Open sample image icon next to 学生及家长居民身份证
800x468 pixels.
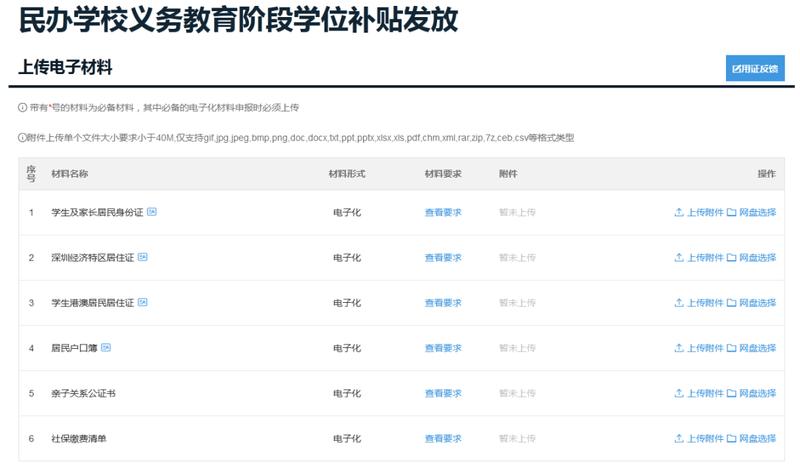pos(152,212)
